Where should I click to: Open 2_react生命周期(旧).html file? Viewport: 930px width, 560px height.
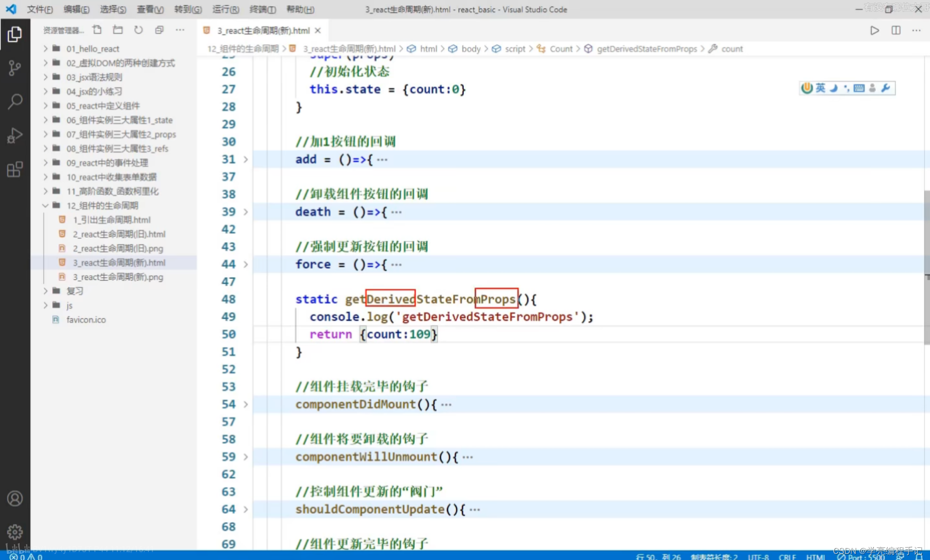[114, 234]
